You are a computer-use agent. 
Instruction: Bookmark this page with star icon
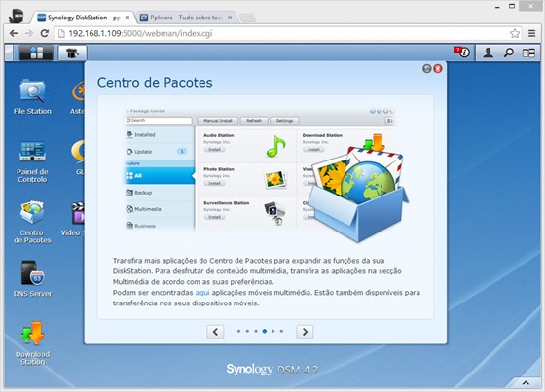[515, 33]
